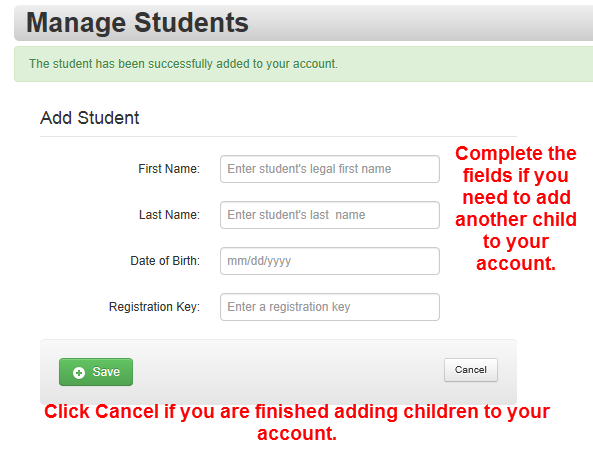This screenshot has height=453, width=593.
Task: Click gray header bar right of Manage Students
Action: click(x=420, y=23)
